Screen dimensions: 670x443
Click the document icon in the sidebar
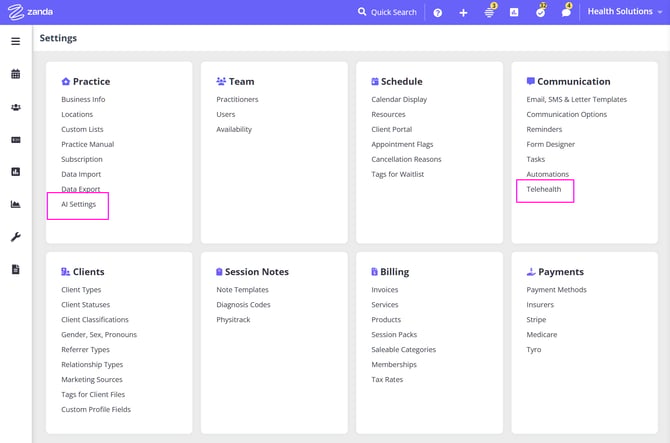(15, 269)
